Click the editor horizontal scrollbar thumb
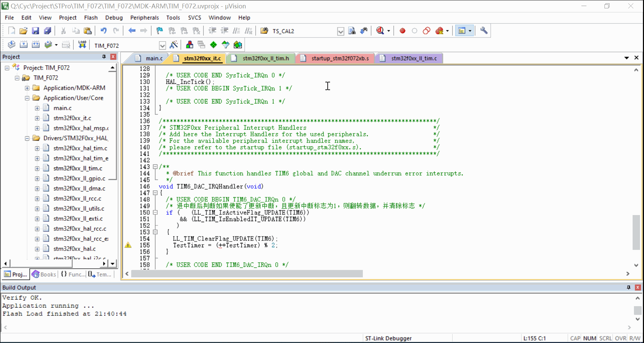The image size is (644, 343). point(247,274)
